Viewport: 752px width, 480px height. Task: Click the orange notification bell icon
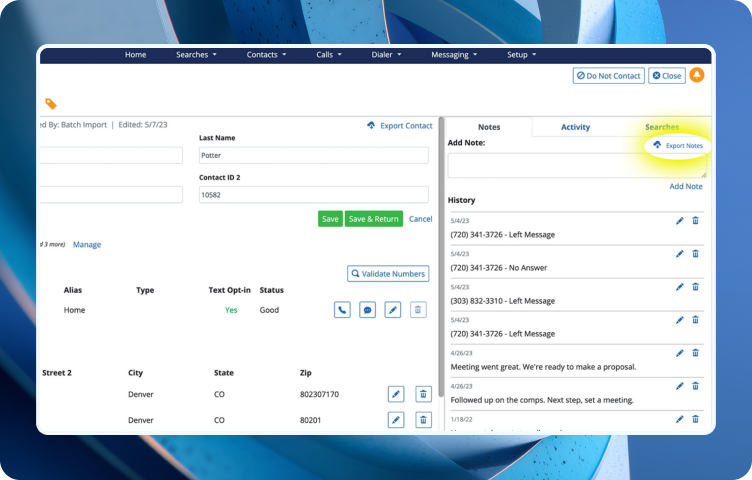pos(697,75)
